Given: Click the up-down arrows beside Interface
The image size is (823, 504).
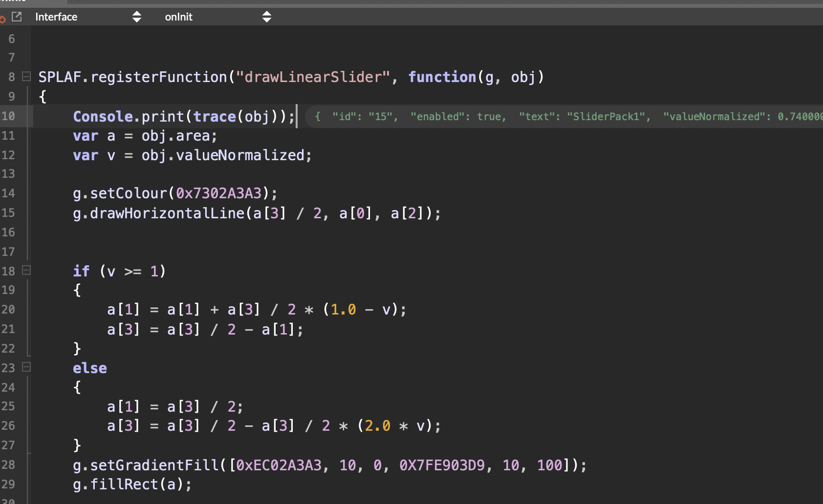Looking at the screenshot, I should tap(137, 17).
